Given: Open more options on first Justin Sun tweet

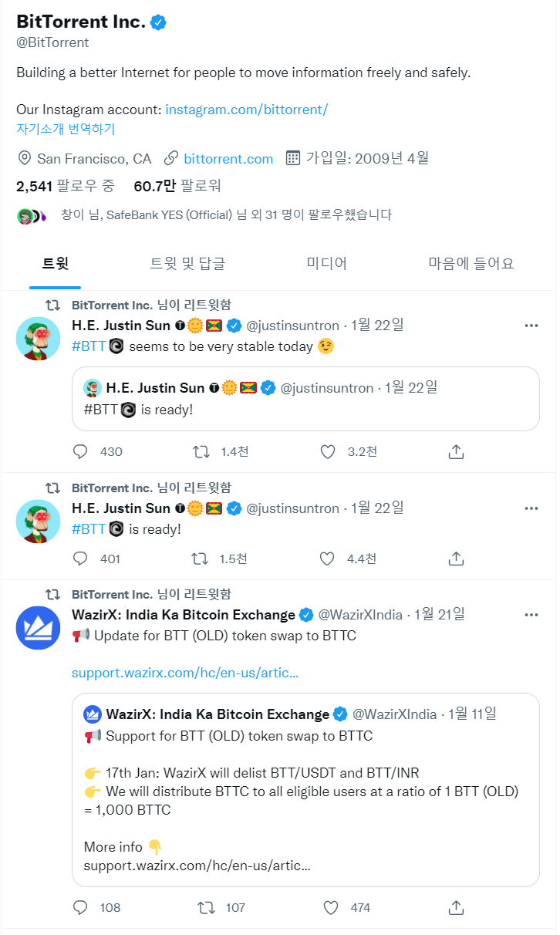Looking at the screenshot, I should pos(531,325).
